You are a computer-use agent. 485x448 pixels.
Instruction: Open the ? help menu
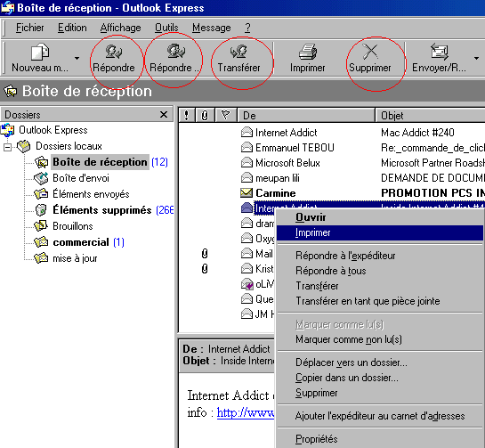coord(247,28)
